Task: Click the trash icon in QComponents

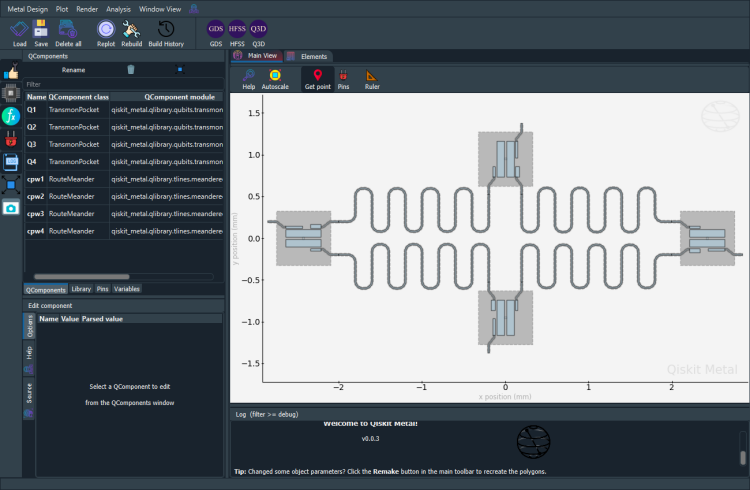Action: [x=131, y=70]
